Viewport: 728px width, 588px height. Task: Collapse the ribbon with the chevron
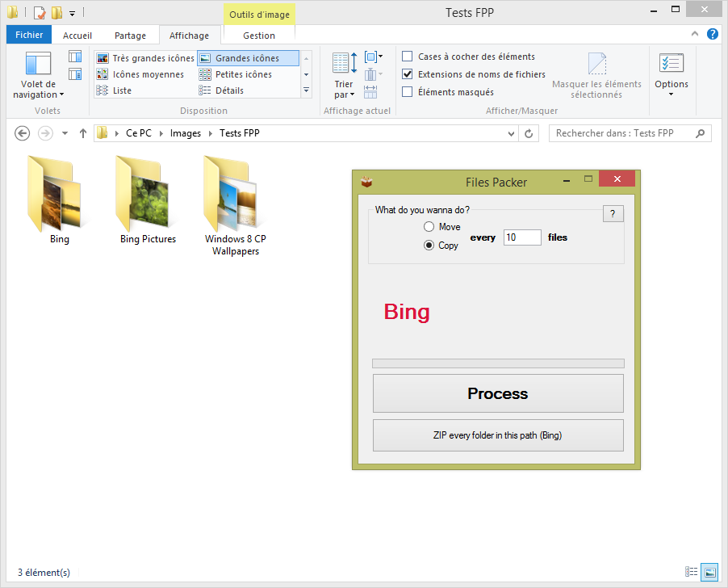point(695,33)
